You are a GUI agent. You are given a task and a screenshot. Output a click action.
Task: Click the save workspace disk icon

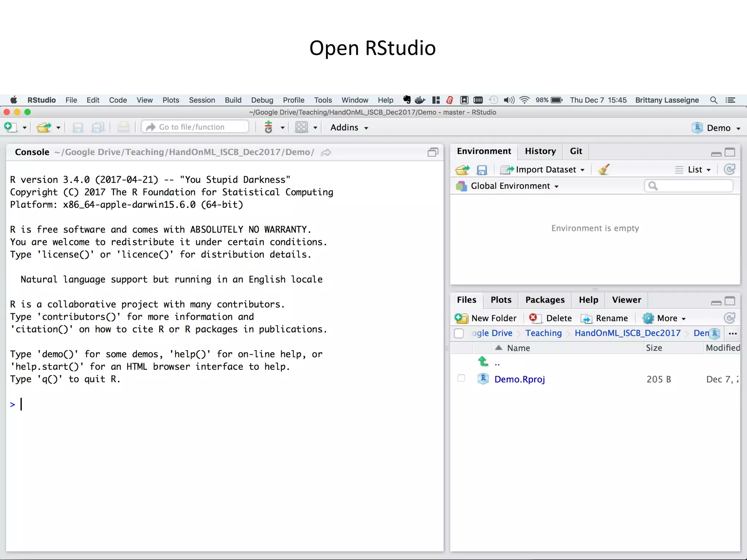coord(482,170)
